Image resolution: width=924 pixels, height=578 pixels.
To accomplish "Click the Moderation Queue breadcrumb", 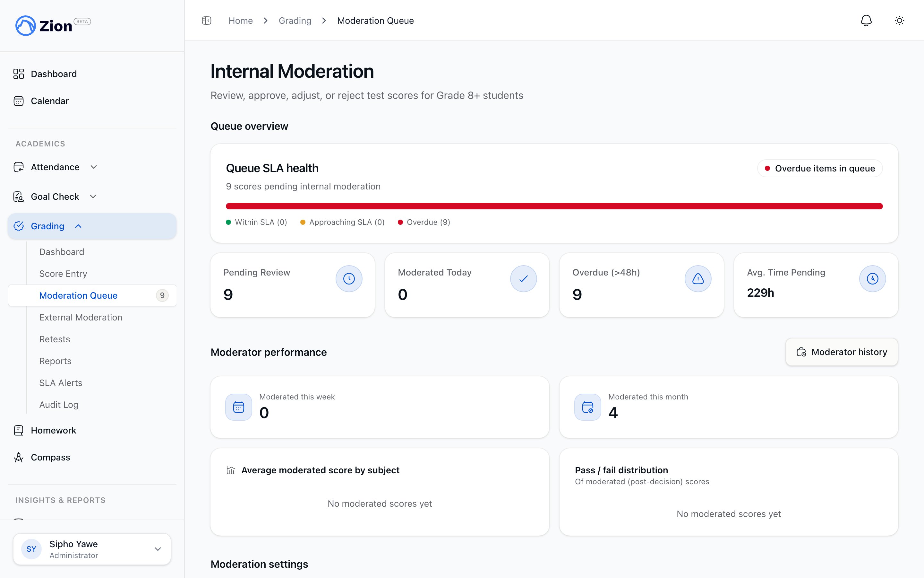I will click(375, 21).
